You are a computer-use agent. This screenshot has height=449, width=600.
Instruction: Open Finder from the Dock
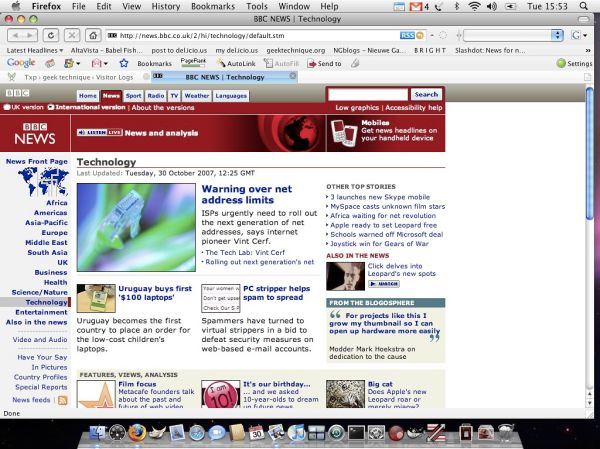(x=97, y=433)
